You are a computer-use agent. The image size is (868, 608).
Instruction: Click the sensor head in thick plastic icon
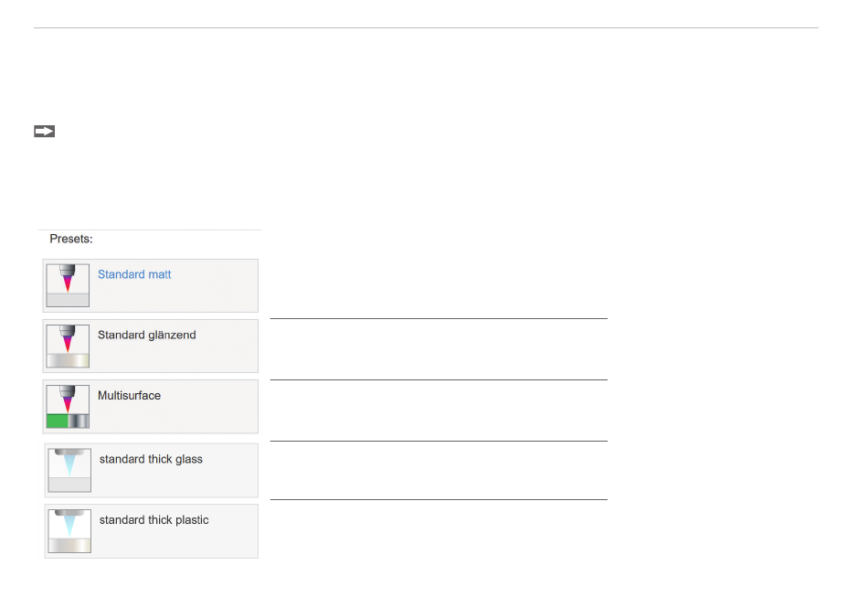[x=69, y=513]
